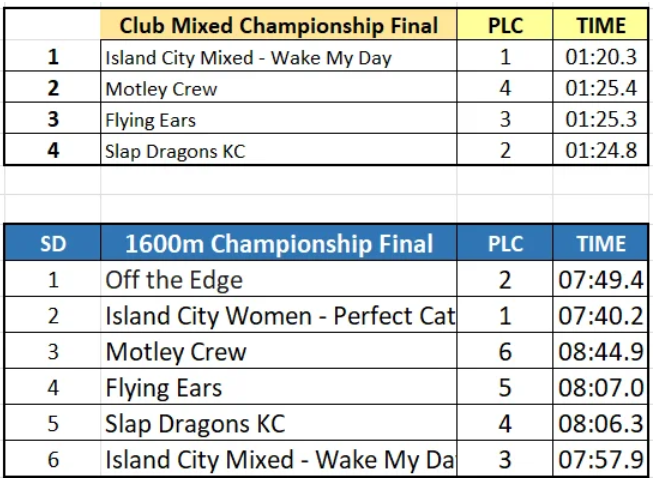The image size is (653, 485).
Task: Click the time cell reading 01:24.8
Action: click(601, 152)
